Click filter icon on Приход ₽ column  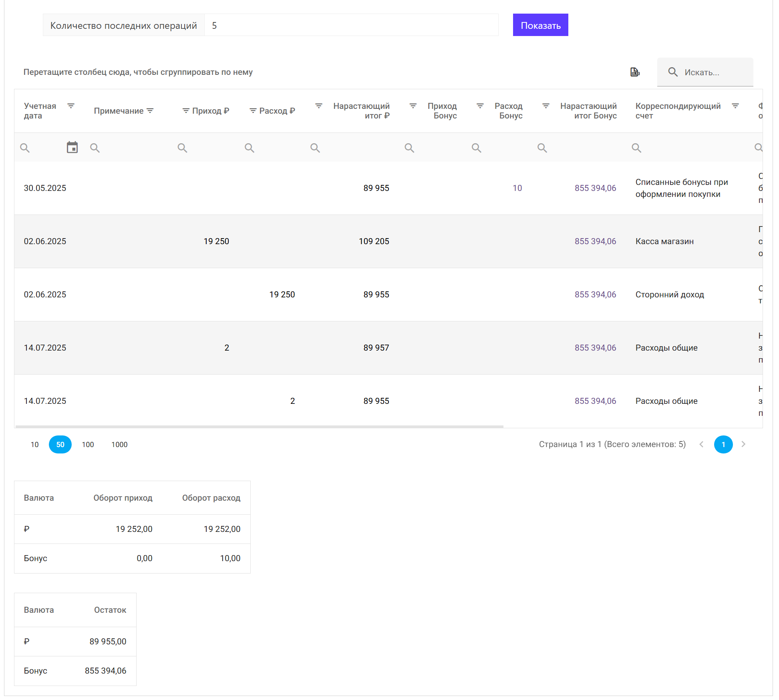186,111
